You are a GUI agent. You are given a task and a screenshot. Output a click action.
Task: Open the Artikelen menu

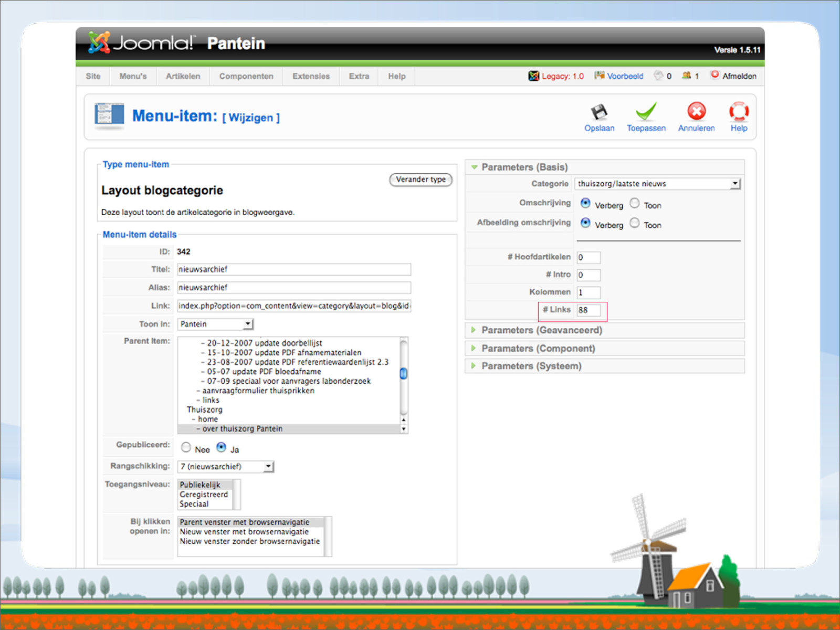(183, 76)
